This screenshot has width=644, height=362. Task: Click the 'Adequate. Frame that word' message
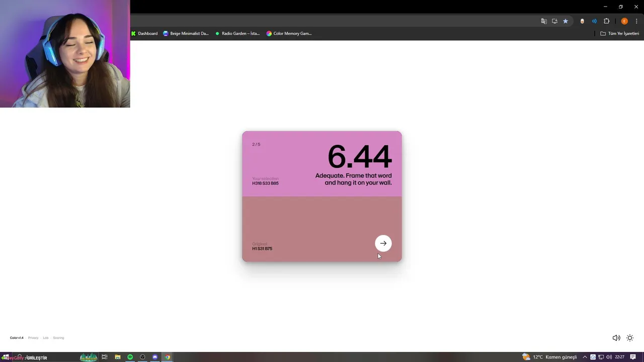coord(354,179)
